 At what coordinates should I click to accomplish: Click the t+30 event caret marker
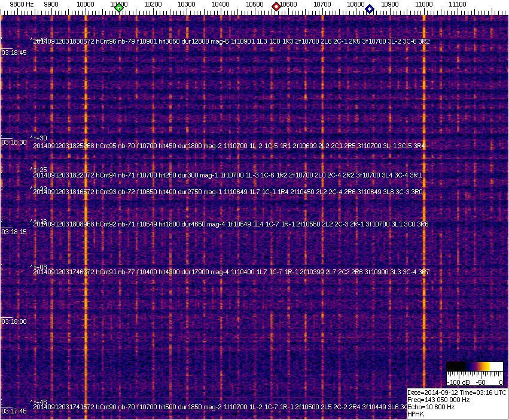(x=39, y=138)
